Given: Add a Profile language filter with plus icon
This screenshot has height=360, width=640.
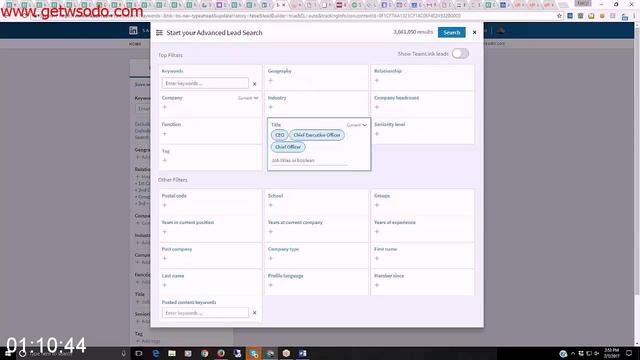Looking at the screenshot, I should (270, 285).
